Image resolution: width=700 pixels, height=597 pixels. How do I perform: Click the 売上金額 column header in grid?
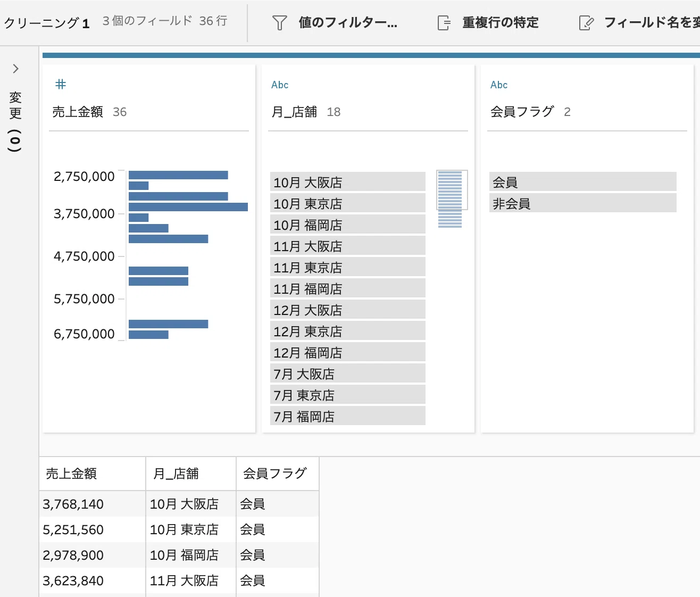click(93, 474)
